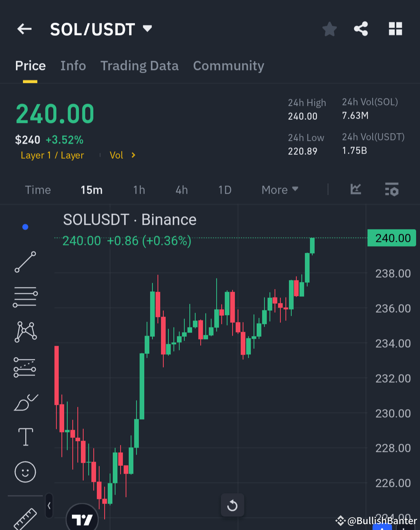Switch to the Trading Data tab

(x=140, y=66)
